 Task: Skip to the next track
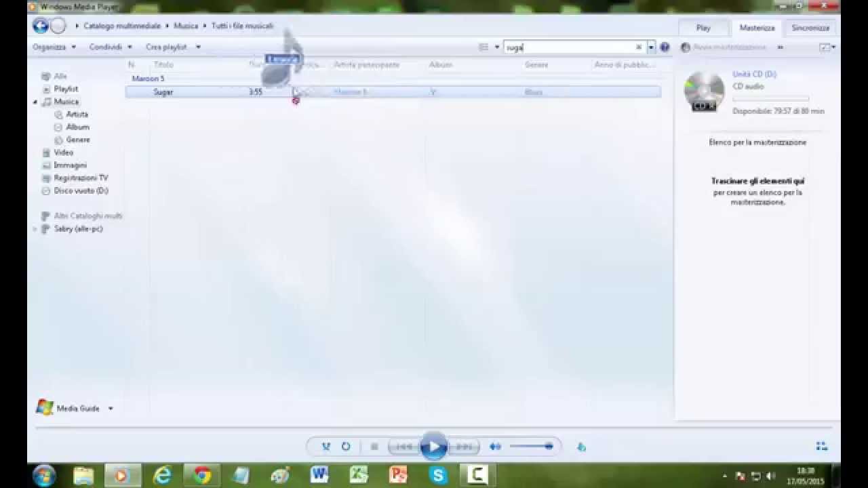point(464,447)
